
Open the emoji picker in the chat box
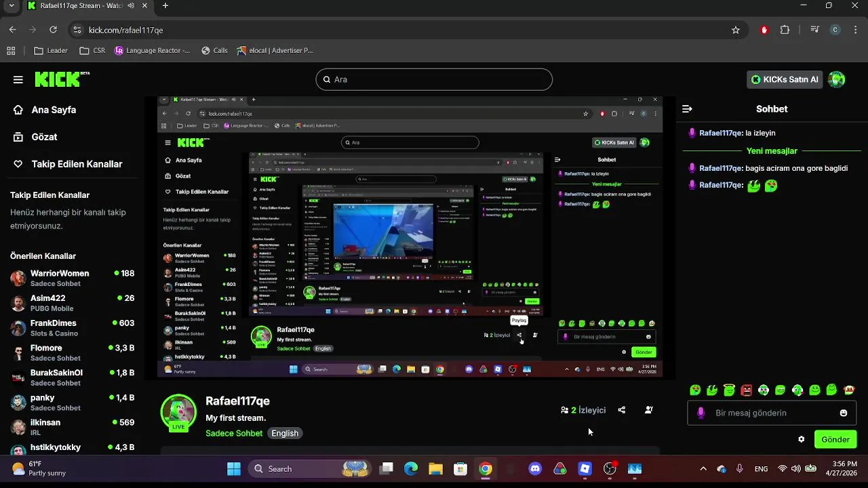844,413
